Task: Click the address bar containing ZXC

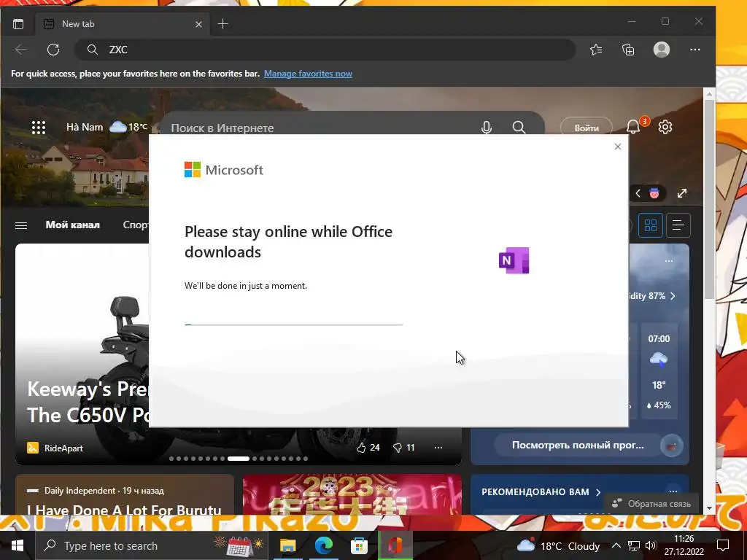Action: [325, 50]
